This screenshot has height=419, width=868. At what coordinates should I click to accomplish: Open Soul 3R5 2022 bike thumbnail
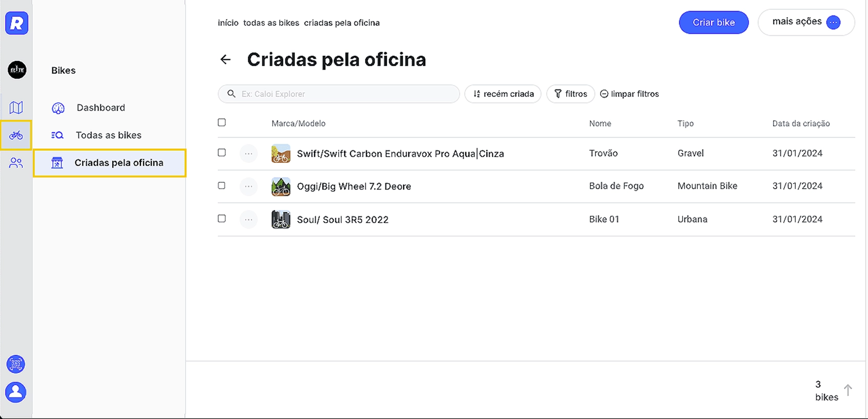(x=281, y=219)
